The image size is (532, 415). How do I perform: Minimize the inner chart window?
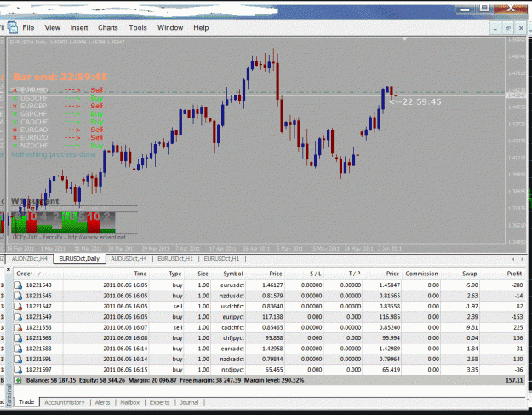pyautogui.click(x=495, y=28)
